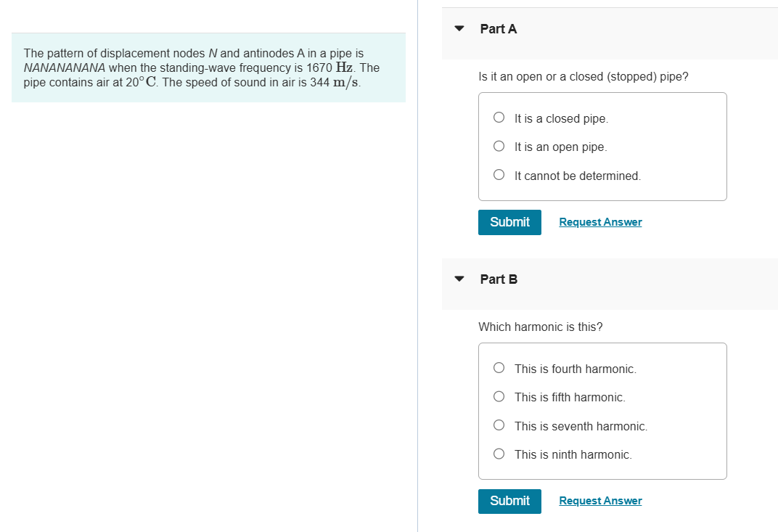
Task: Select 'This is ninth harmonic' radio button
Action: [499, 454]
